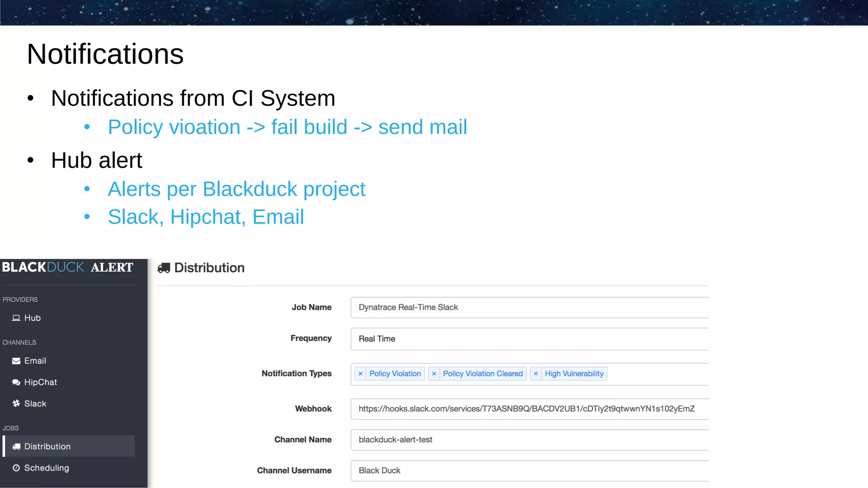The height and width of the screenshot is (488, 868).
Task: Click the Notifications slide title
Action: click(x=105, y=54)
